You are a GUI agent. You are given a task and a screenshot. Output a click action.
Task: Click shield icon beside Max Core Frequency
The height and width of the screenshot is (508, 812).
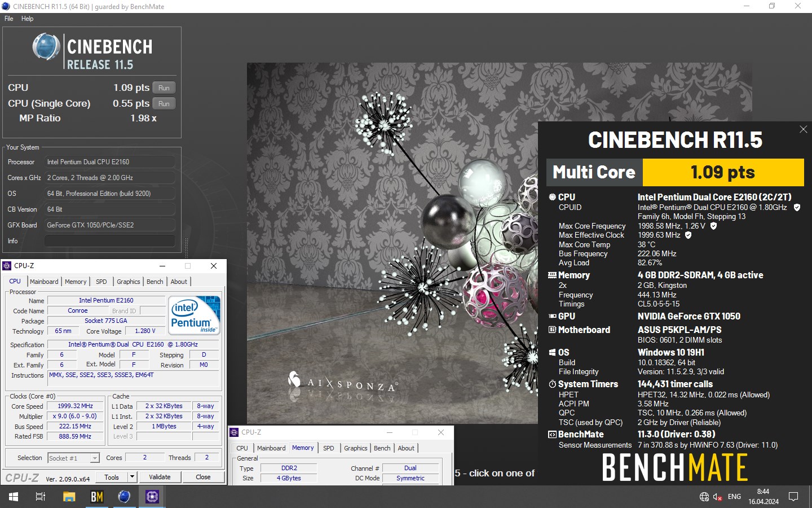713,226
